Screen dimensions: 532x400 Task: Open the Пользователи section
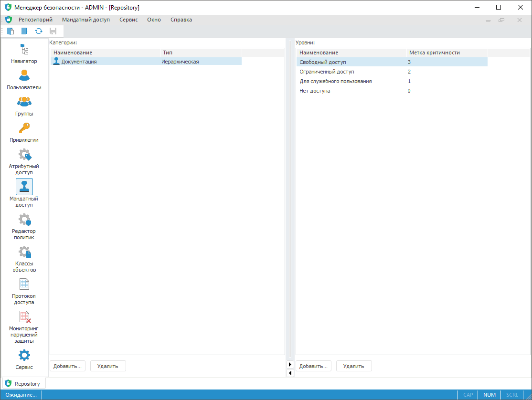(24, 80)
